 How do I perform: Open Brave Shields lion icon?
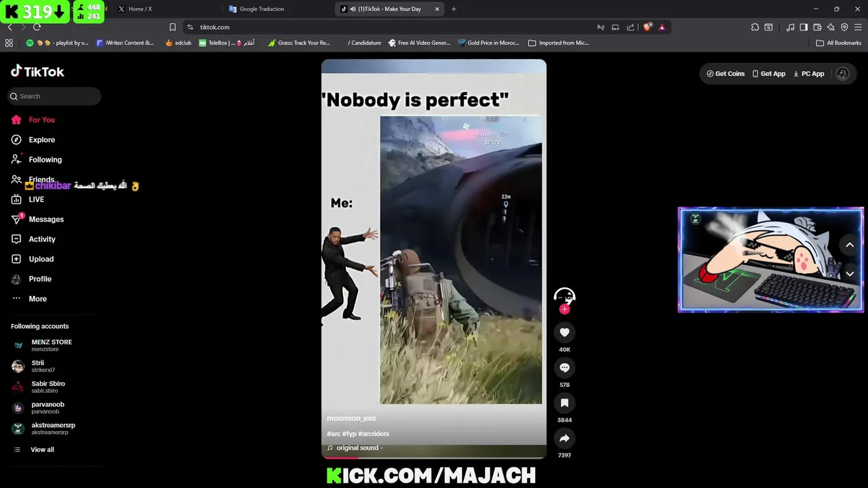tap(648, 27)
